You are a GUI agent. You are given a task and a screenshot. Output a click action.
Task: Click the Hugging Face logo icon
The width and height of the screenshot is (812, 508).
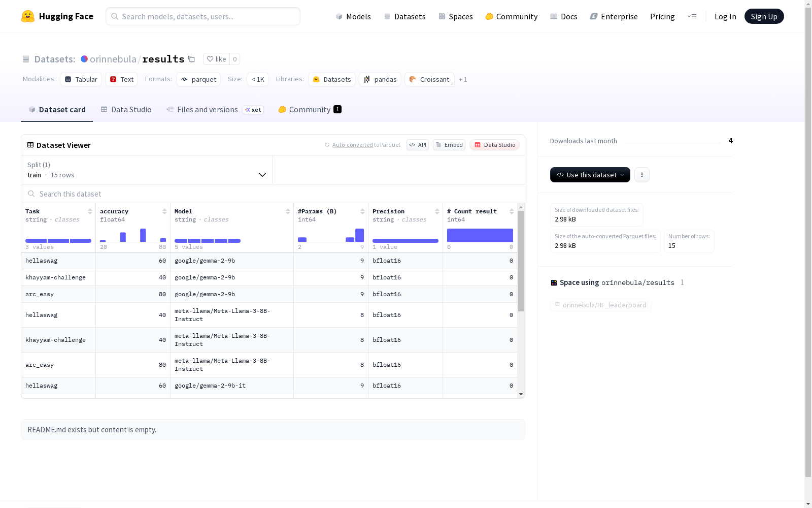point(28,16)
